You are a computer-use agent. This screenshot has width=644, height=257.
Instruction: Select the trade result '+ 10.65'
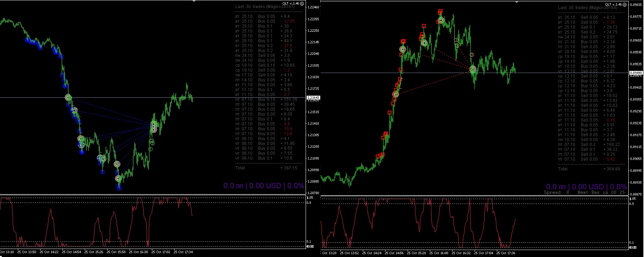tap(288, 65)
